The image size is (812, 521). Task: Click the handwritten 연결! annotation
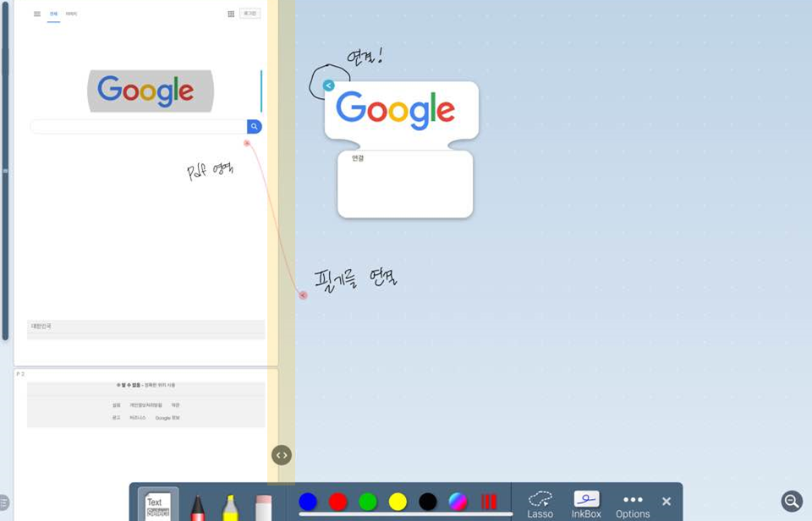[x=365, y=56]
